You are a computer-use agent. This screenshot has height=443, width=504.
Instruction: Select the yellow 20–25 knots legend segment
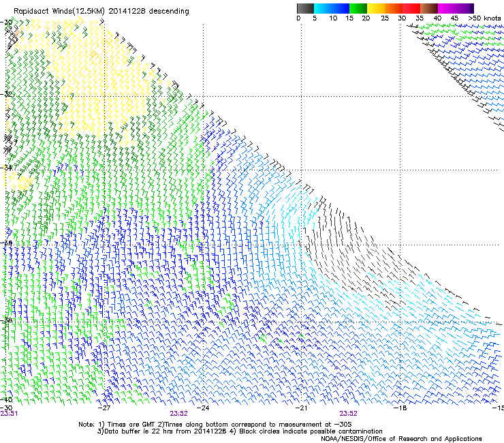(376, 8)
